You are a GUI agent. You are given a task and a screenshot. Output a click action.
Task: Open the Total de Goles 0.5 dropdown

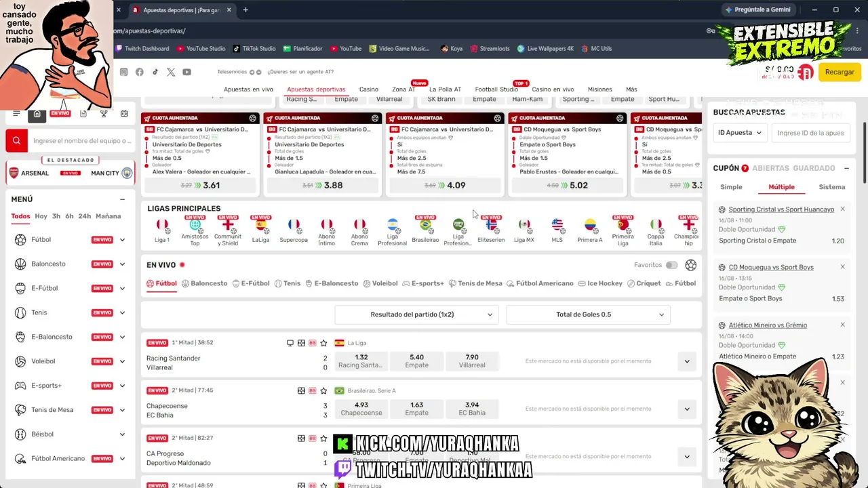(588, 314)
